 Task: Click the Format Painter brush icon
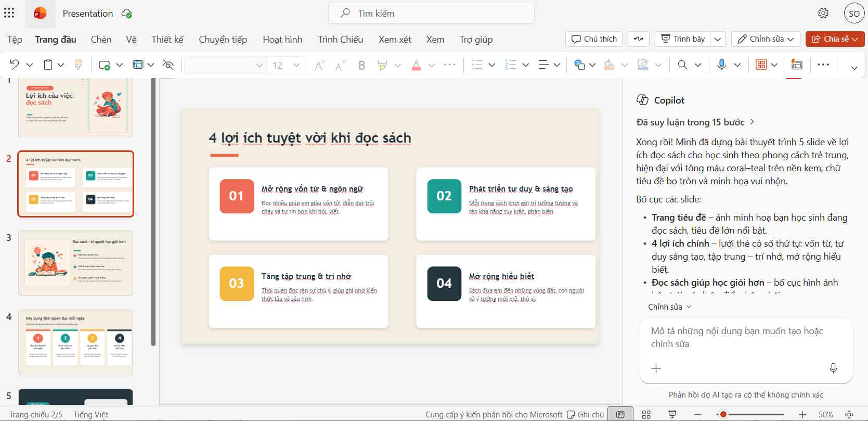click(79, 65)
